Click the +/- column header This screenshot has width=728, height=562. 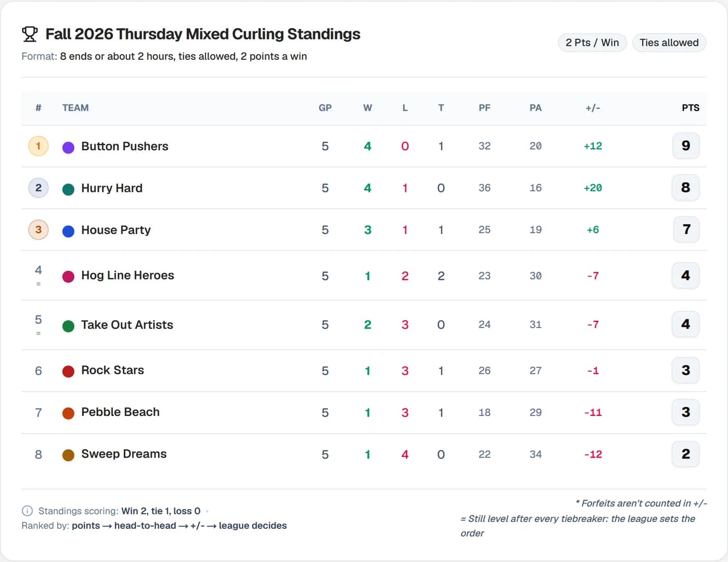pos(593,108)
